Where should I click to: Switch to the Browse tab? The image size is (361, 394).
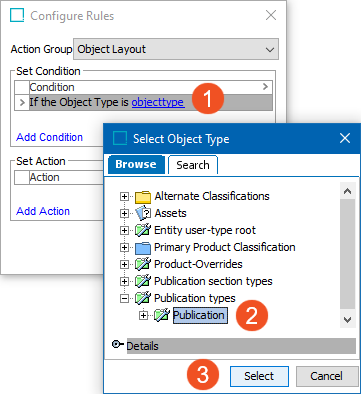(x=136, y=164)
